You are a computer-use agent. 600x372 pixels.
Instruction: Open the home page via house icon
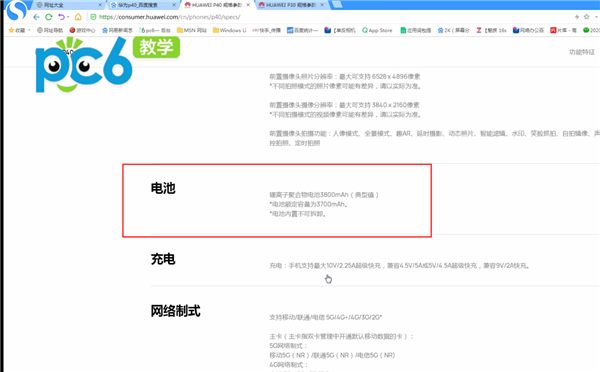coord(78,17)
